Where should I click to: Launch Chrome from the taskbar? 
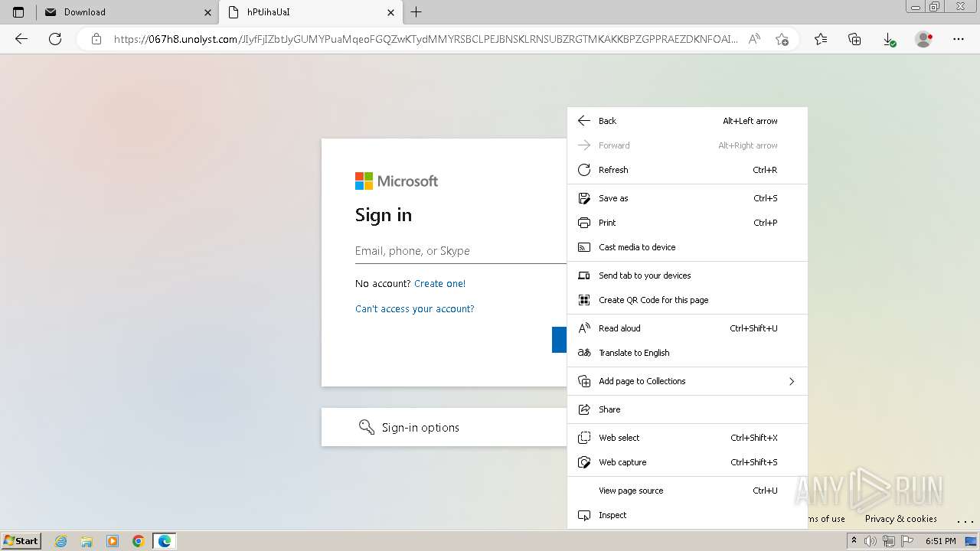[138, 541]
